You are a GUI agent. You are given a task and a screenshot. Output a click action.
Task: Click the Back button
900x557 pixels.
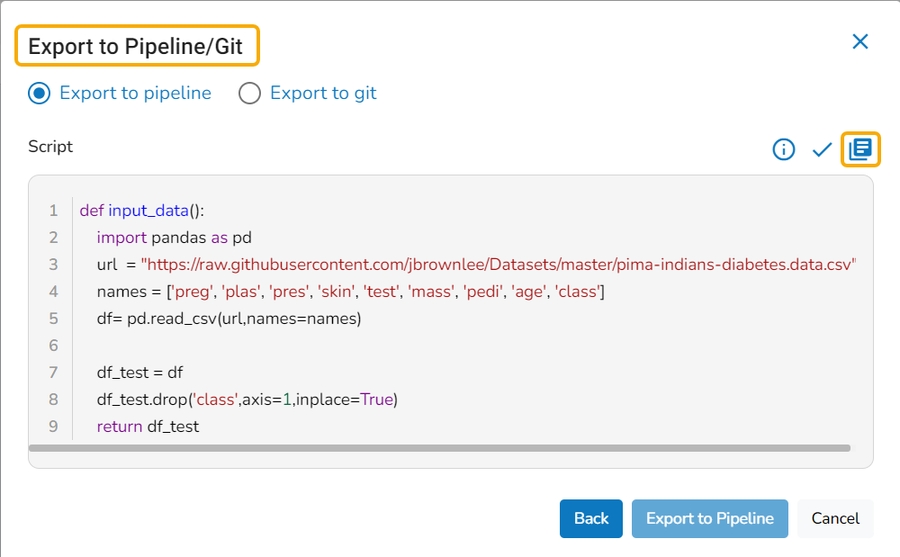coord(591,518)
